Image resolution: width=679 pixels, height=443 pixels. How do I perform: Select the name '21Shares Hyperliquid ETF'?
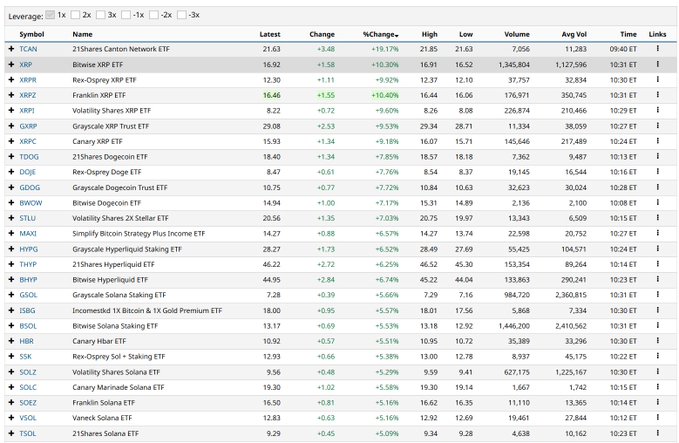click(113, 264)
